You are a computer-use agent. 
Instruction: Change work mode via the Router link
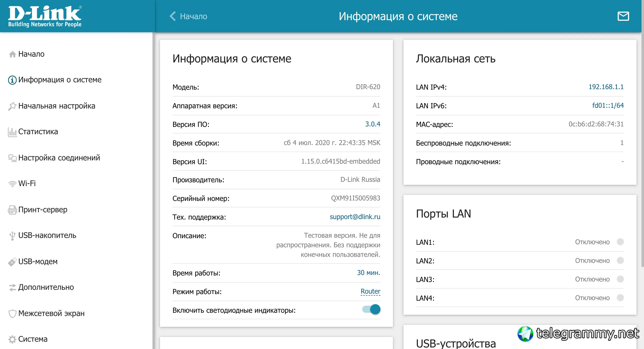click(x=370, y=291)
